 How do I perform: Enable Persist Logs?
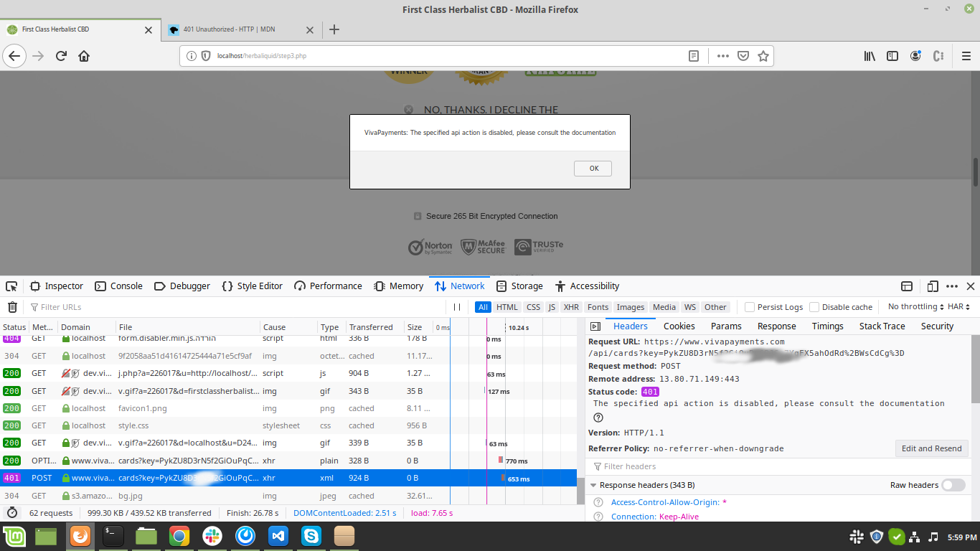(750, 306)
